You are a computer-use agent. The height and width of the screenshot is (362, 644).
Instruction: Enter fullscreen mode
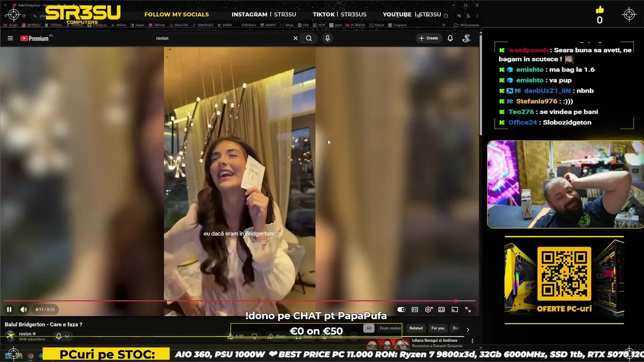pyautogui.click(x=468, y=310)
